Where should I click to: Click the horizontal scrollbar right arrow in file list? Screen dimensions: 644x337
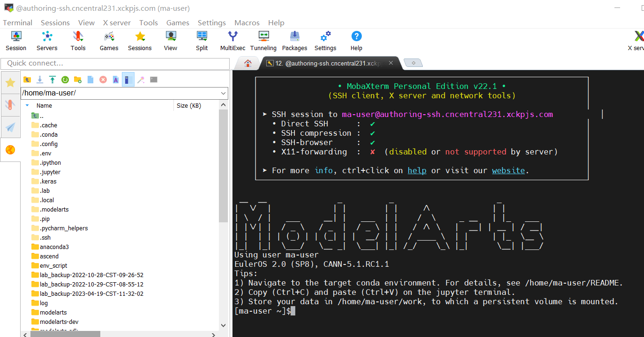[214, 334]
